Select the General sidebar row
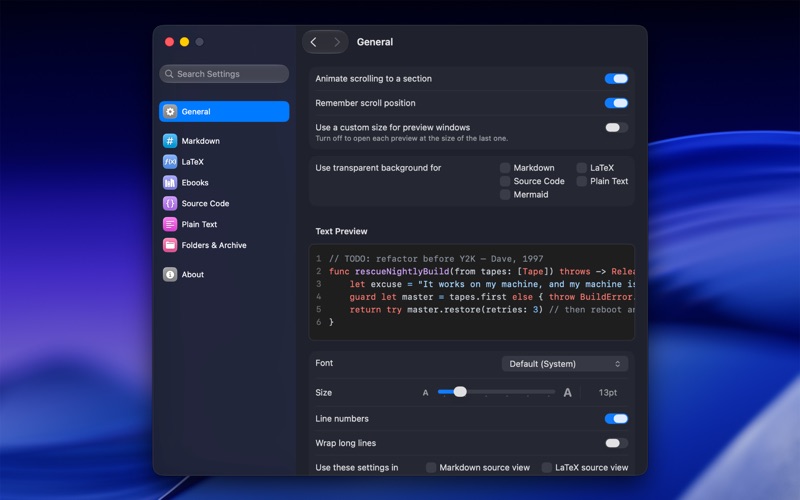800x500 pixels. [x=224, y=111]
